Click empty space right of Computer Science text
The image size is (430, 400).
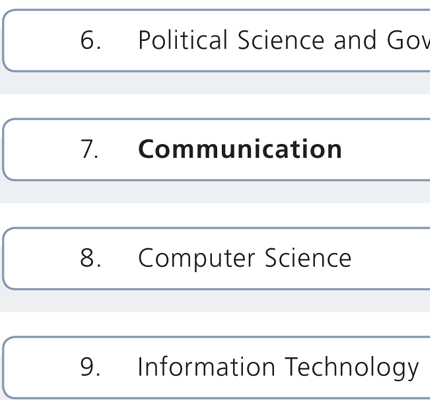tap(392, 258)
